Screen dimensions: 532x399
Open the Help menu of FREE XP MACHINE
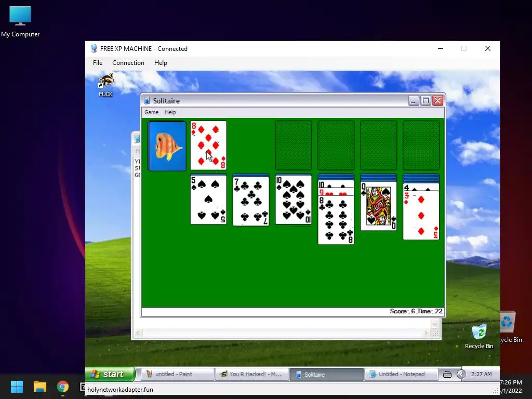(161, 63)
